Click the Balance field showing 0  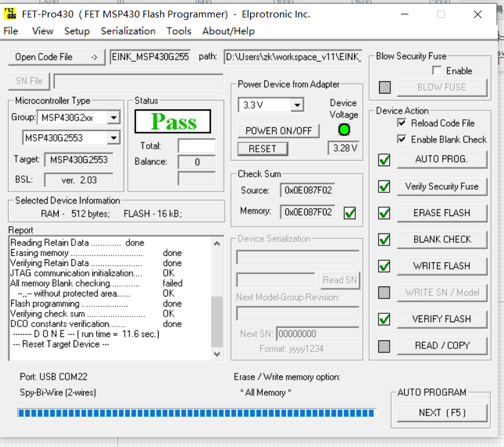tap(197, 162)
